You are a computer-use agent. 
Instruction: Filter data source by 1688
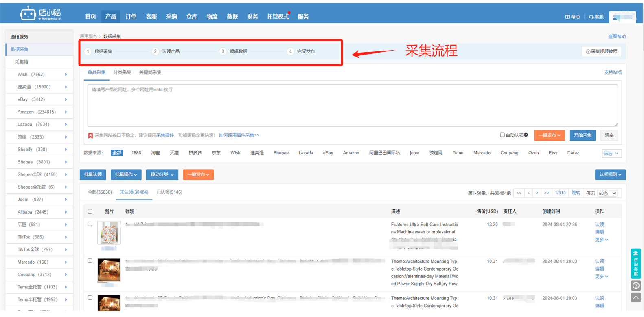[x=136, y=153]
